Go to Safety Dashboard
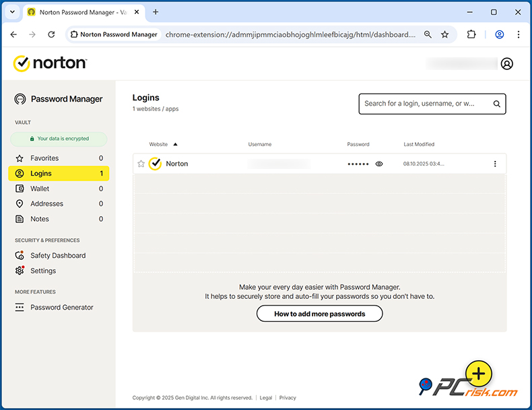 click(x=58, y=256)
